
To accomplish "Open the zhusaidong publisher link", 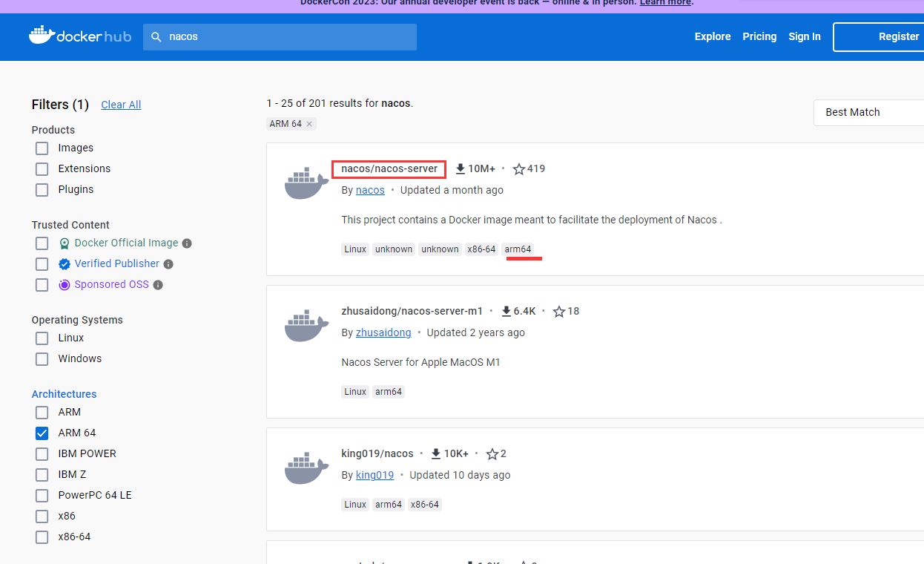I will pyautogui.click(x=383, y=332).
